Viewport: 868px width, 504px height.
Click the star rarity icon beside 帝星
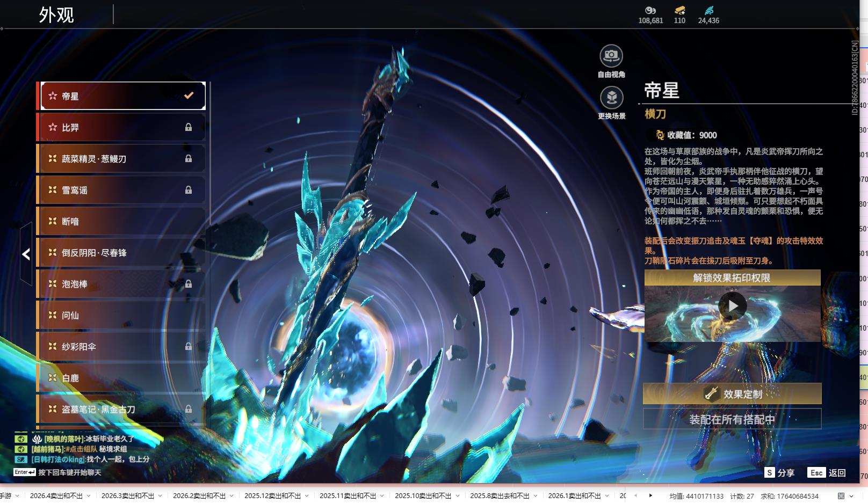click(53, 96)
